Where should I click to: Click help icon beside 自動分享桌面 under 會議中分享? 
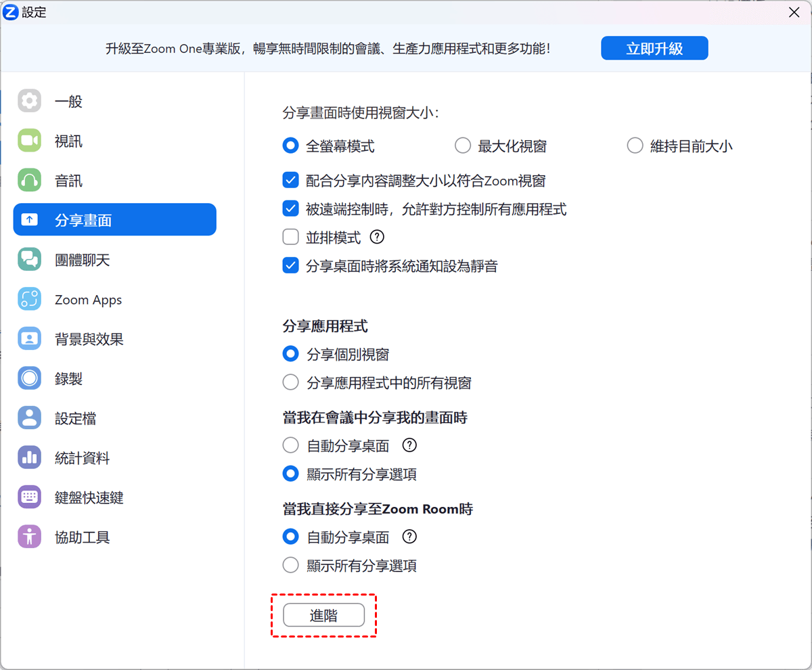click(x=409, y=445)
